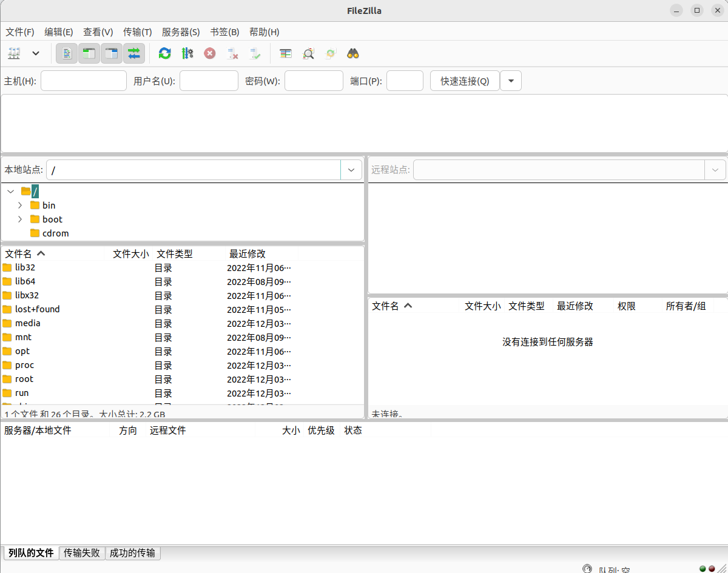Screen dimensions: 728x573
Task: Open the filename filters magnifier icon
Action: click(x=308, y=53)
